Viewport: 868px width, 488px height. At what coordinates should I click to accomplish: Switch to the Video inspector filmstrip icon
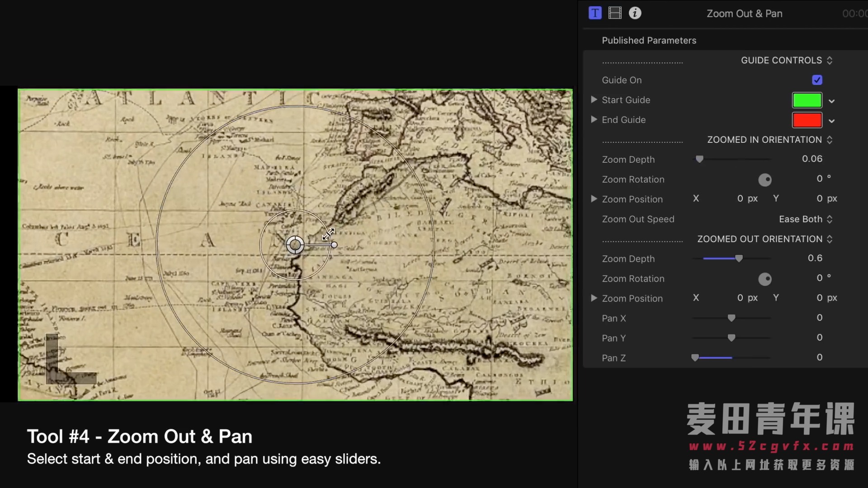[615, 13]
